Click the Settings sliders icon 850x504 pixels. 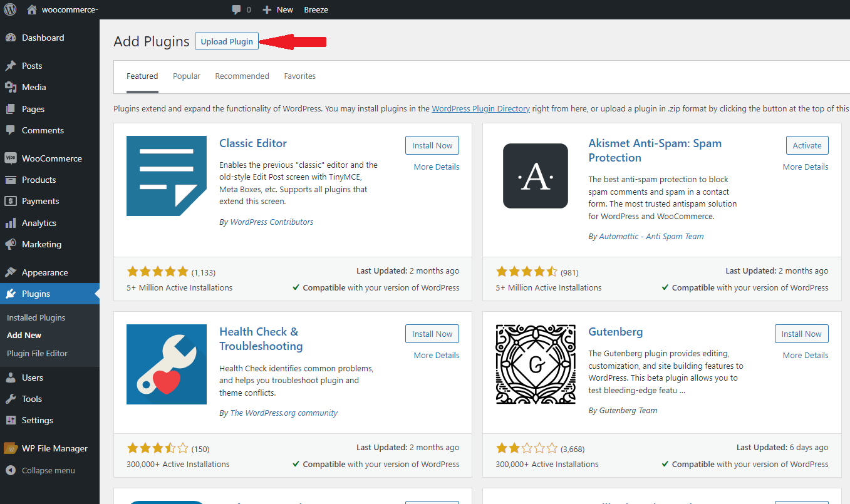tap(11, 420)
